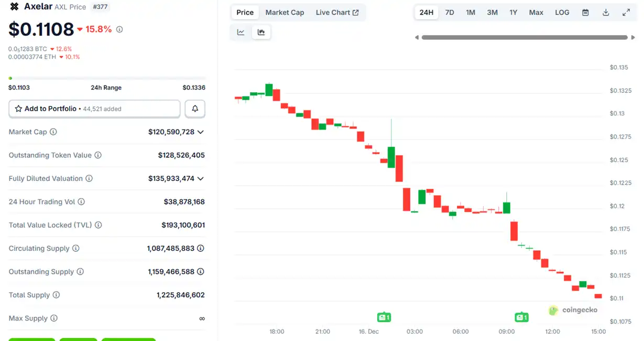This screenshot has width=644, height=341.
Task: Switch to the 7D timeframe
Action: [449, 12]
